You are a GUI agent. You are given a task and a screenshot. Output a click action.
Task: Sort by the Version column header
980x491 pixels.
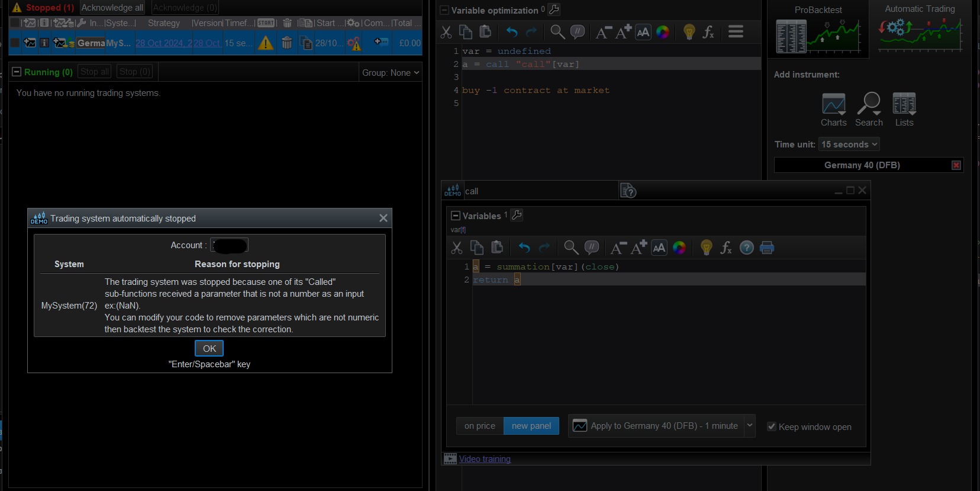207,23
